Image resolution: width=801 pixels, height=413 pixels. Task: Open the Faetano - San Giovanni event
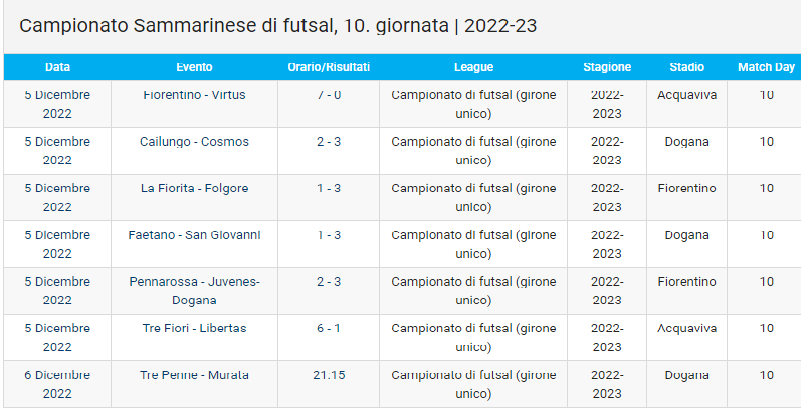coord(194,235)
